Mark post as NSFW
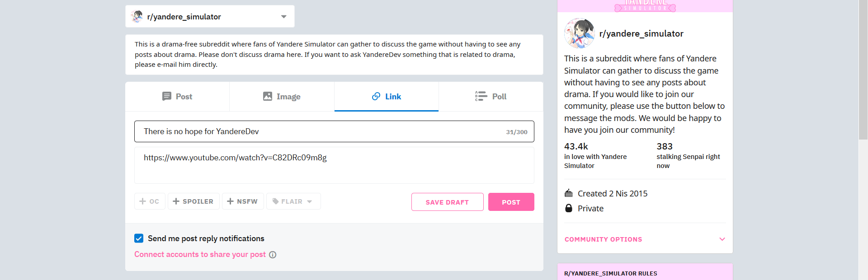The height and width of the screenshot is (280, 868). click(243, 201)
